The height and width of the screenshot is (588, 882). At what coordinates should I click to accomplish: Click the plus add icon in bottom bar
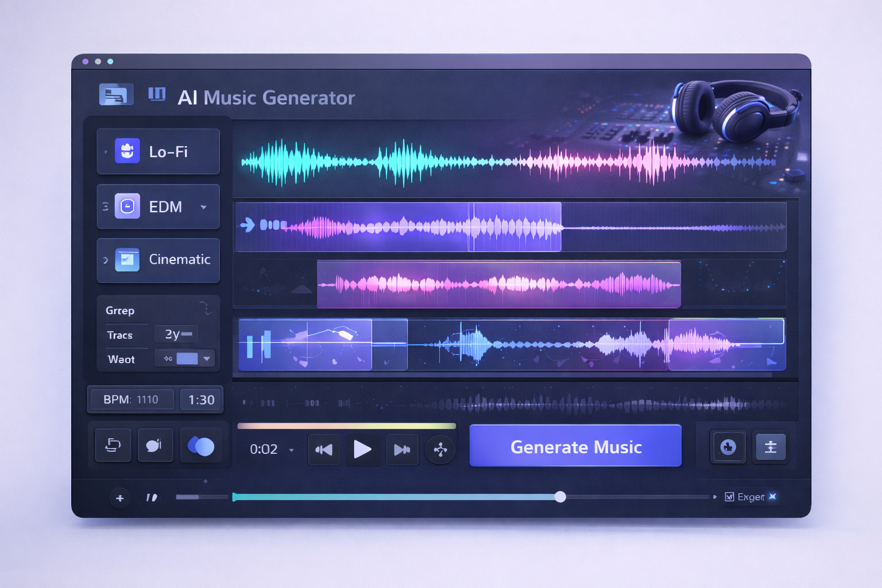[x=120, y=498]
